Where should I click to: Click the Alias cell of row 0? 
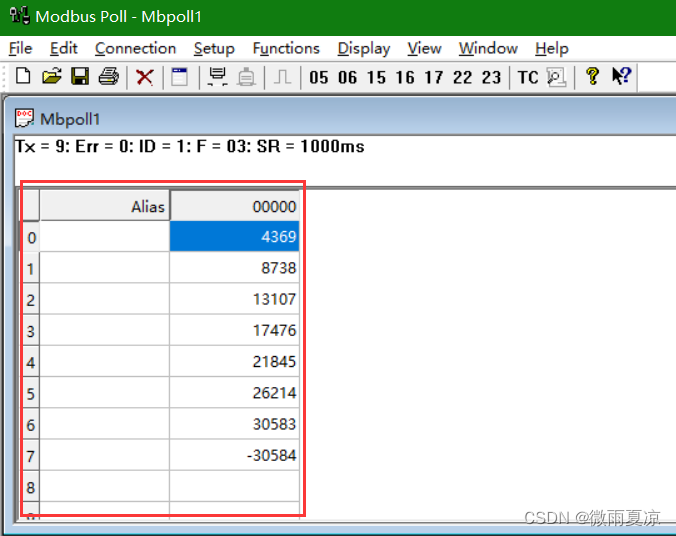coord(105,236)
